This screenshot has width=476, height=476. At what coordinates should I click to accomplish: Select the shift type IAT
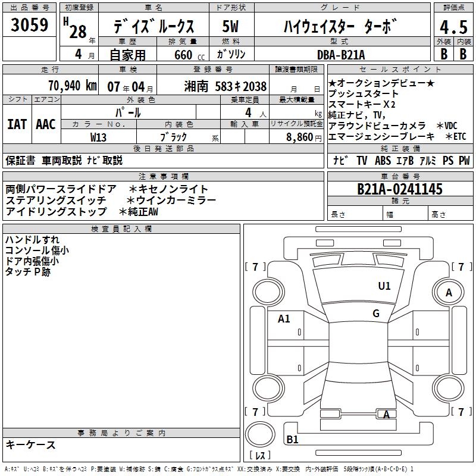tap(17, 124)
